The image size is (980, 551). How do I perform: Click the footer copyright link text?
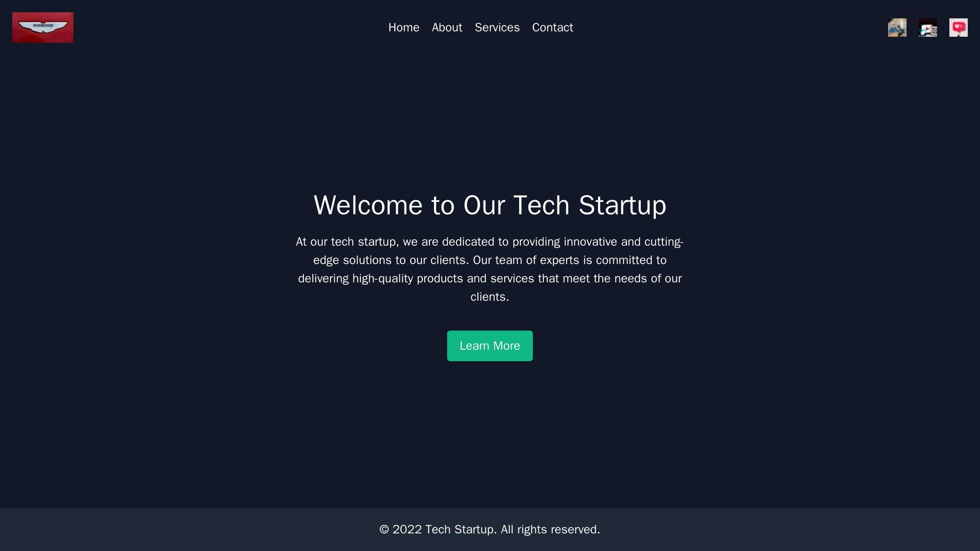point(489,529)
